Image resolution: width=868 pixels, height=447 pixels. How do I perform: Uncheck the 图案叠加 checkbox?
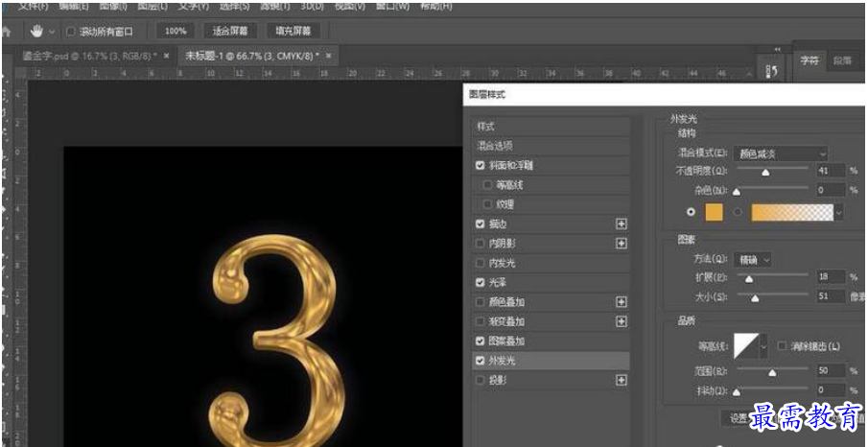(x=480, y=341)
